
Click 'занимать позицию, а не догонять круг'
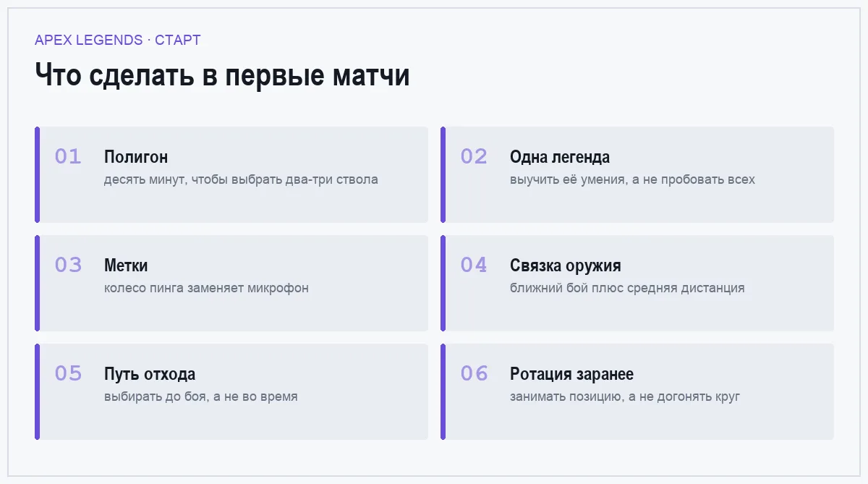click(x=625, y=396)
